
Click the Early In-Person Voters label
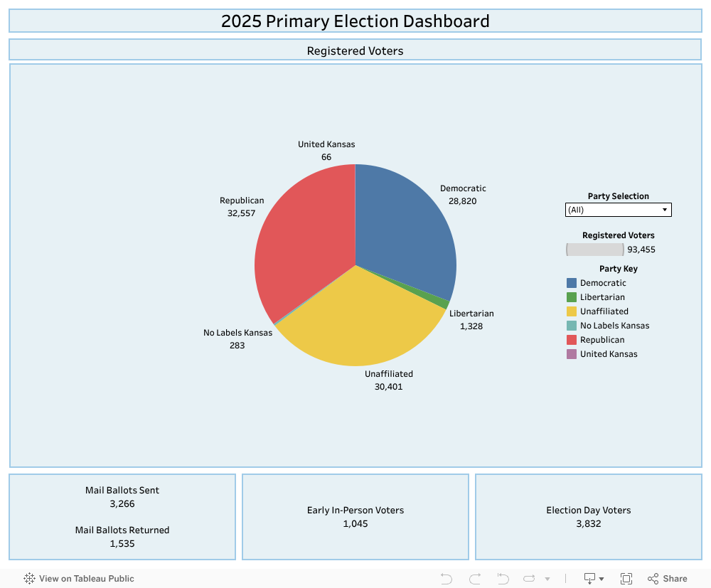[355, 510]
